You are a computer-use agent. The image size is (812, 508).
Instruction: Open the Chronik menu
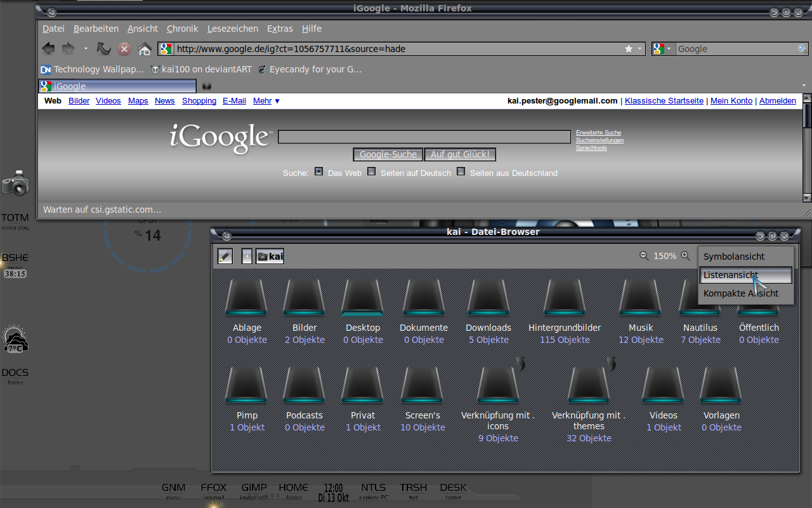[x=183, y=29]
